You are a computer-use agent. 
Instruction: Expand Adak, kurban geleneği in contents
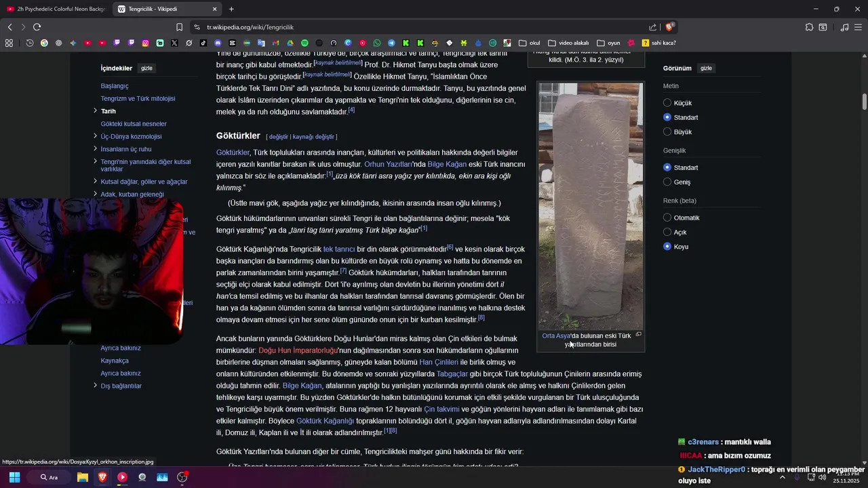click(x=95, y=194)
